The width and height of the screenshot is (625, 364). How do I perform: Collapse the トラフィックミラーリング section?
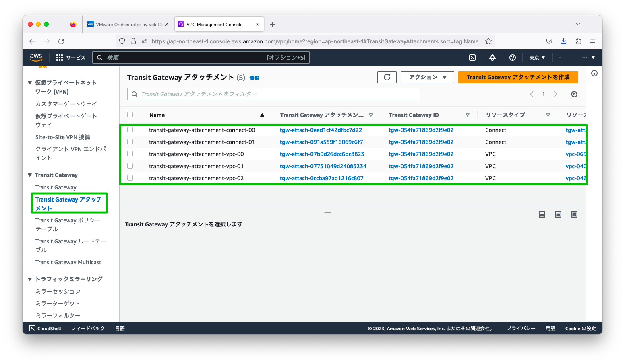pyautogui.click(x=30, y=279)
